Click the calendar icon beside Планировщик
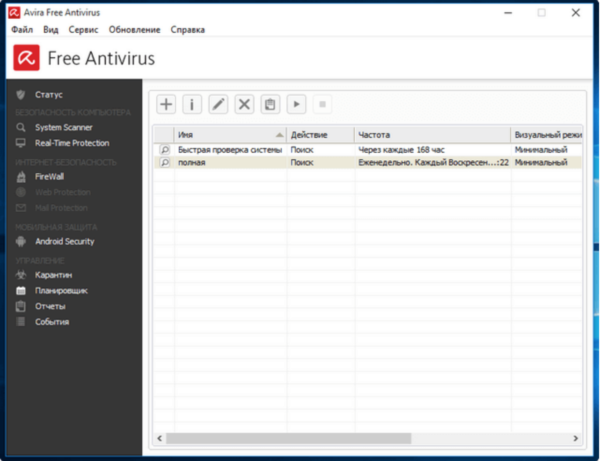 click(x=21, y=290)
